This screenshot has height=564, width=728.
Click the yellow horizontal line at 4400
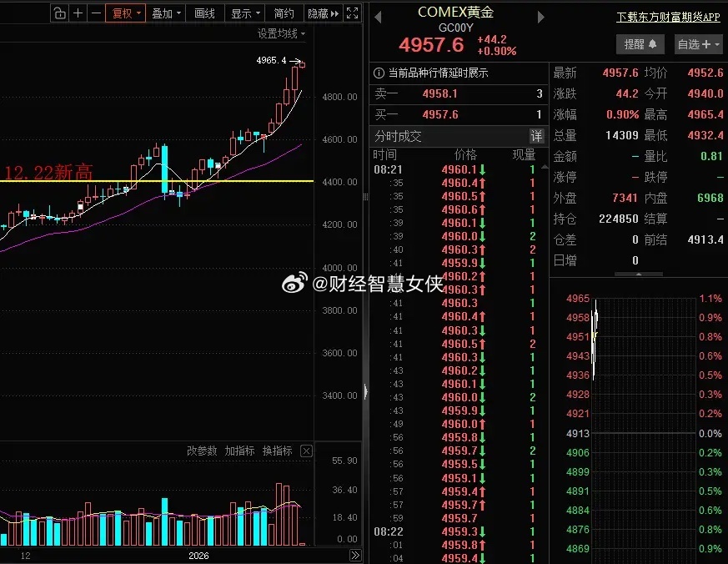(x=157, y=181)
